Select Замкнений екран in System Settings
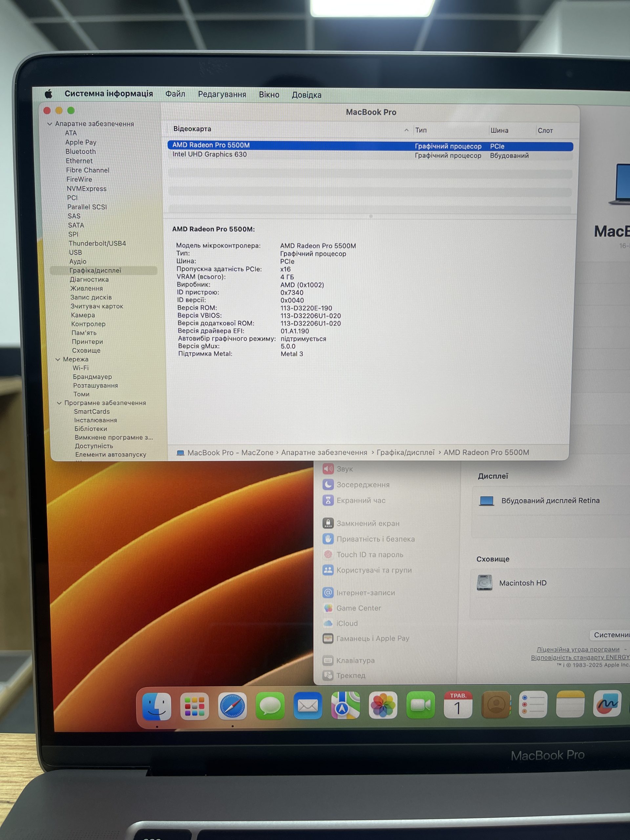Screen dimensions: 630x840 361,523
